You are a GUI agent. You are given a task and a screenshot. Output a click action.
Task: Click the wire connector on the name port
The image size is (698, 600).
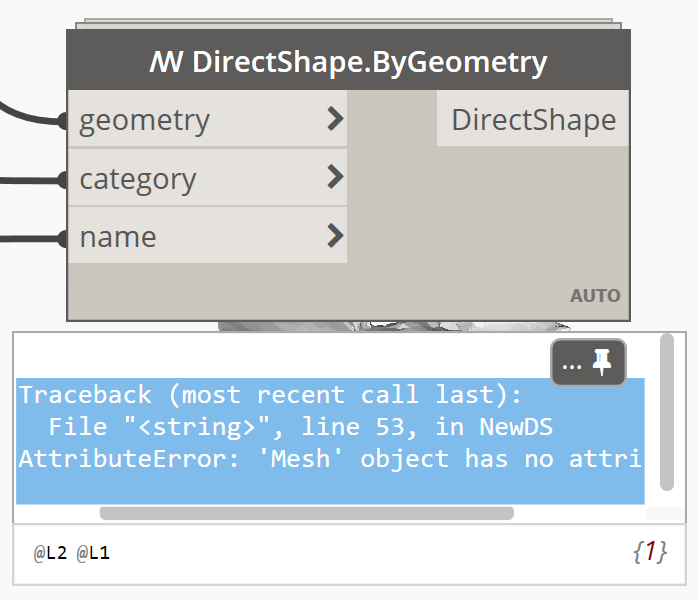pos(62,238)
